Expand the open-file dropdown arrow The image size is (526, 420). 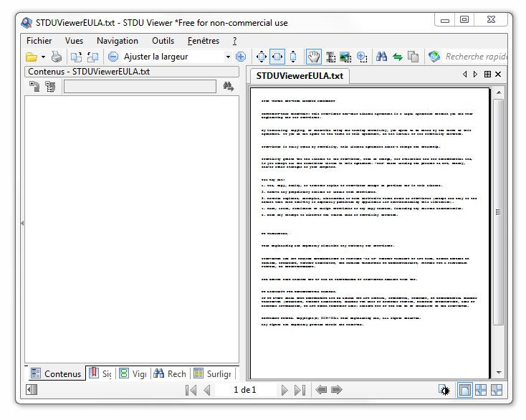(43, 57)
